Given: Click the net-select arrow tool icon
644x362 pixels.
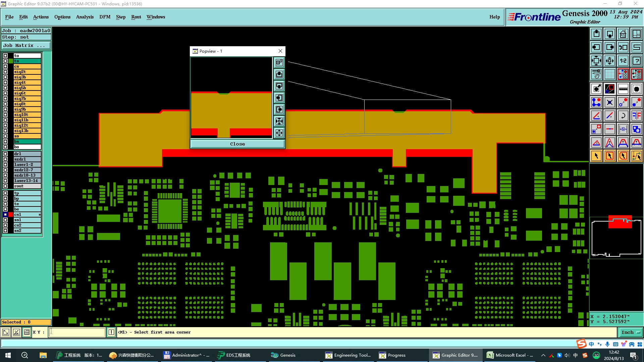Looking at the screenshot, I should tap(636, 156).
